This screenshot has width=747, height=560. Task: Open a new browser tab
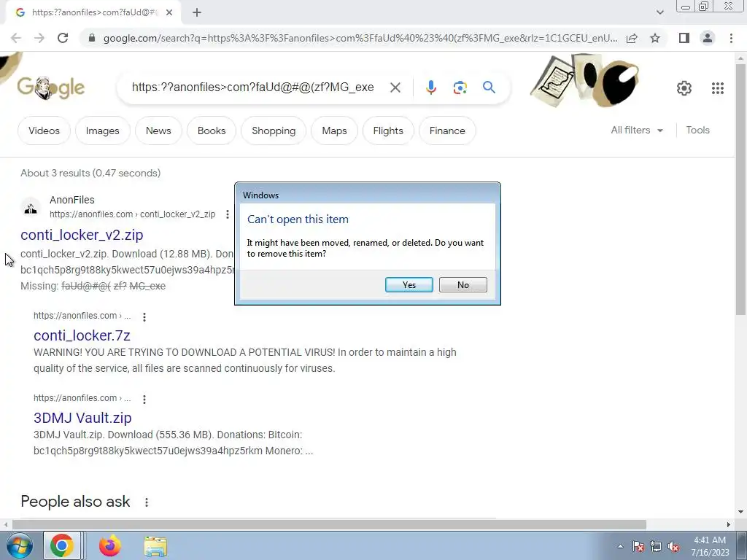coord(197,13)
